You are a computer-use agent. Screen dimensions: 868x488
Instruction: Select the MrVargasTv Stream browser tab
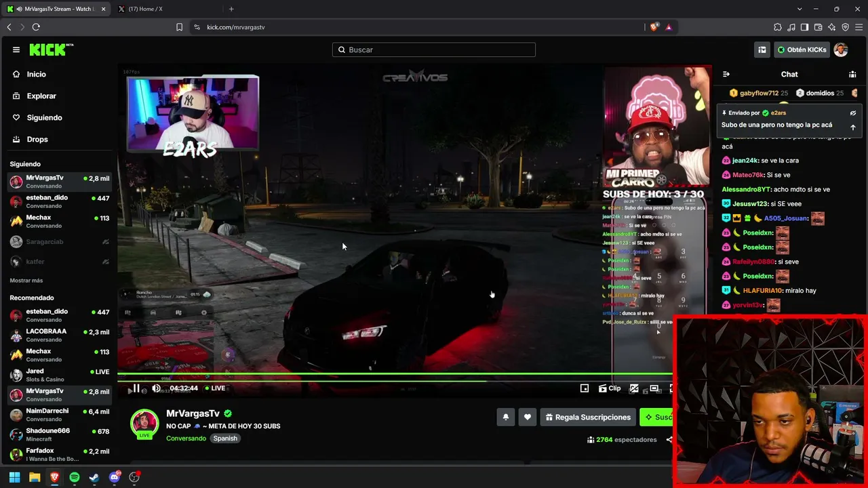tap(56, 9)
